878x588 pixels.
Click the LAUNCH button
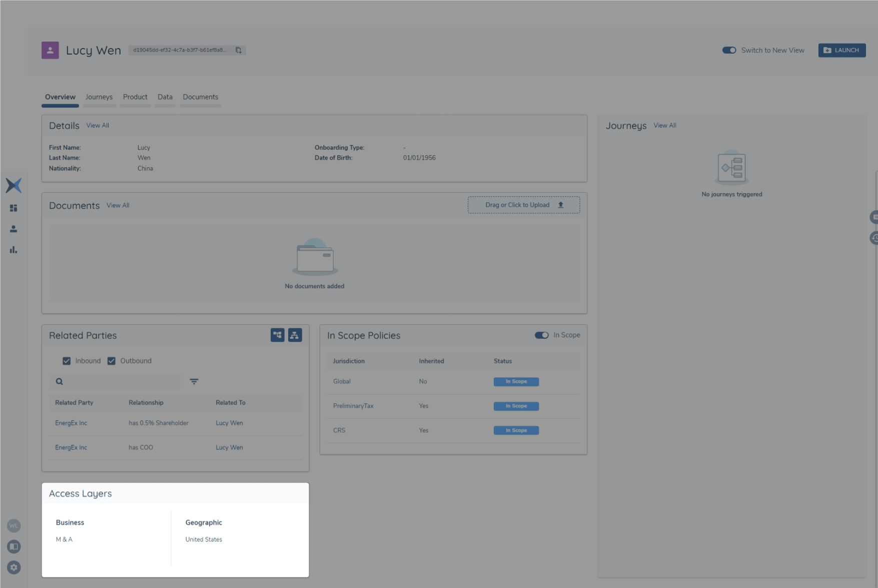tap(842, 50)
